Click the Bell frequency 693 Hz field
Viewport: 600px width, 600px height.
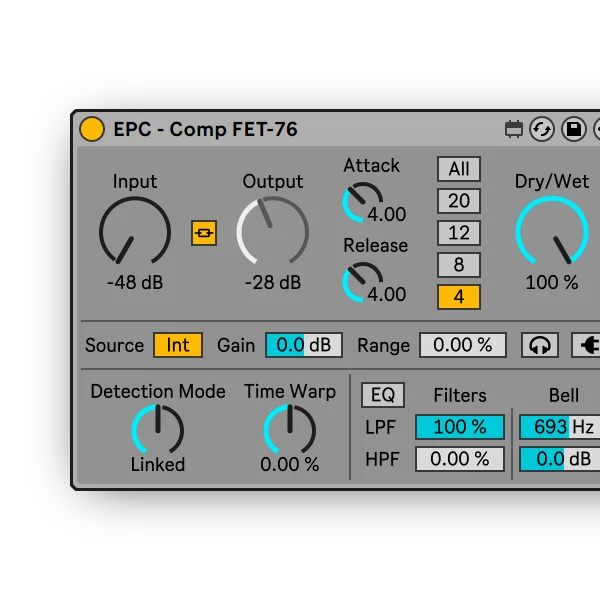click(560, 427)
